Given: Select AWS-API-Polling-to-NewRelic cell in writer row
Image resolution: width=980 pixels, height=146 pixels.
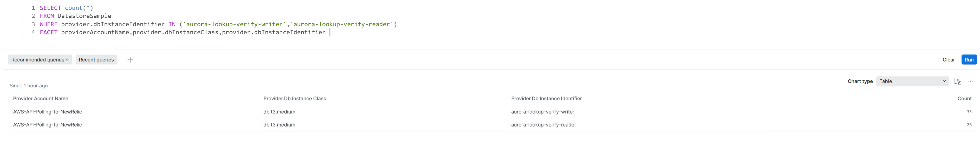Looking at the screenshot, I should 135,112.
